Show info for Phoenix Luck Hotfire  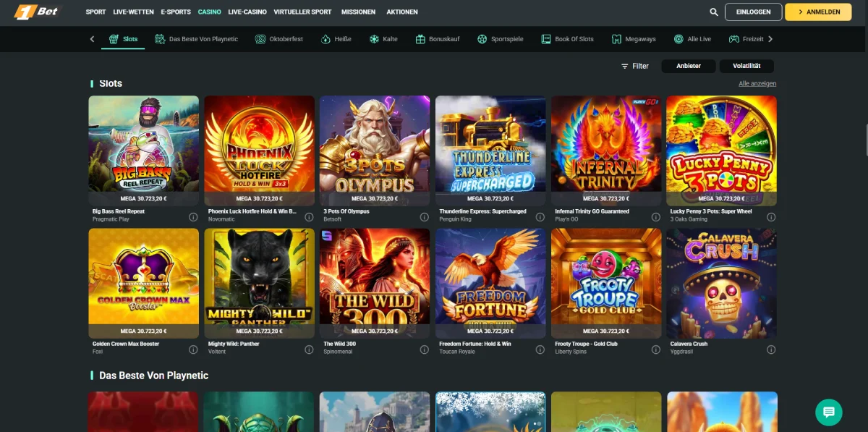pos(309,216)
